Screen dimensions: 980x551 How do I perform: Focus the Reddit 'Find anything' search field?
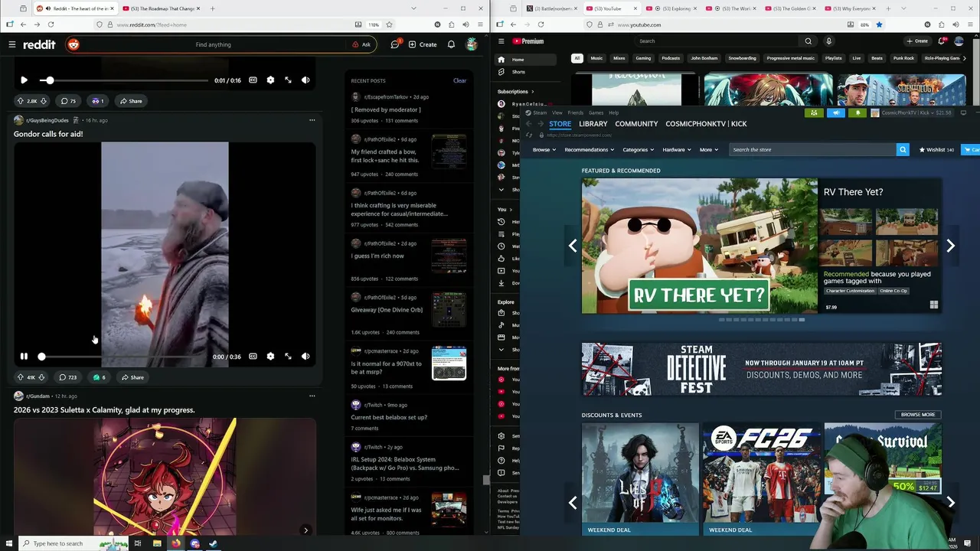pos(214,44)
